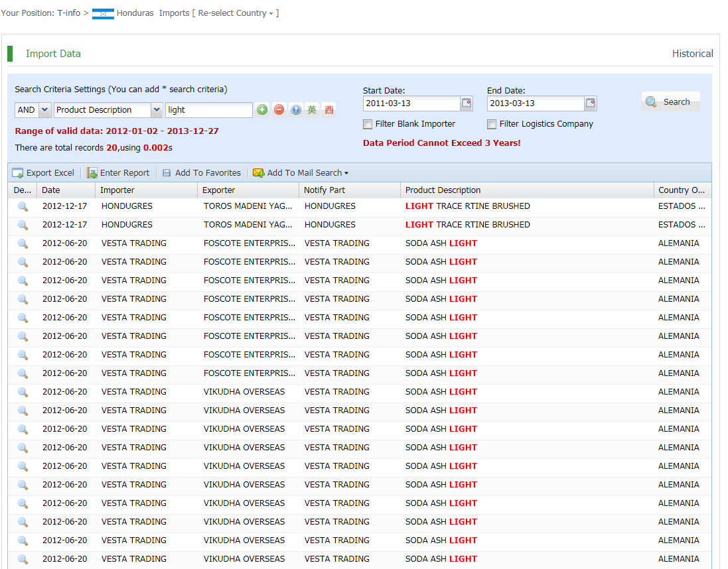The width and height of the screenshot is (728, 569).
Task: Click the Search button
Action: coord(670,101)
